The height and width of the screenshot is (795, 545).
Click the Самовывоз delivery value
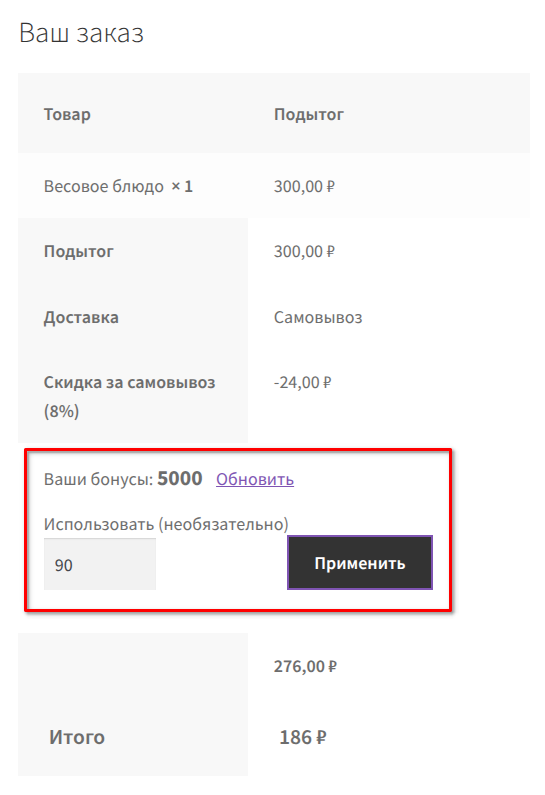pos(318,318)
